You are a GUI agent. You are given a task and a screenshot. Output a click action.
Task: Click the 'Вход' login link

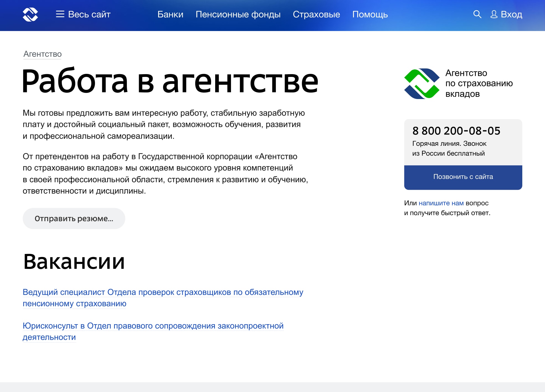click(511, 14)
